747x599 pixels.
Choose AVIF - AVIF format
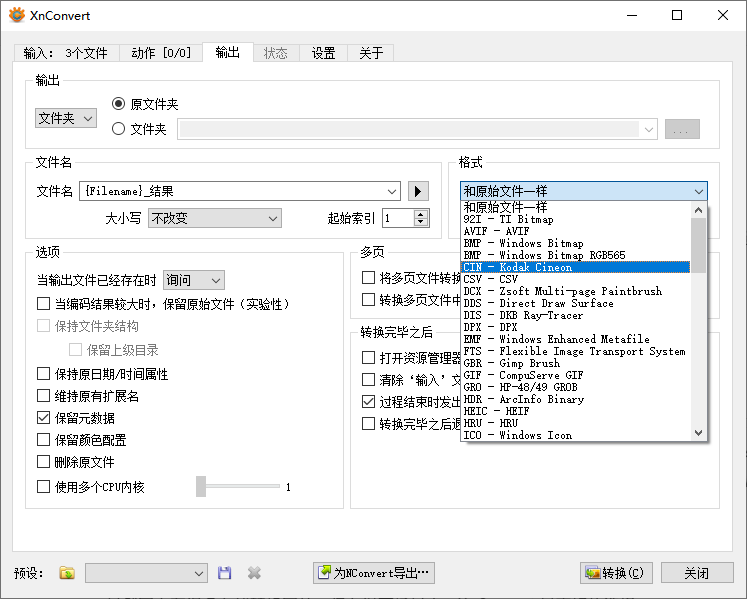[575, 231]
